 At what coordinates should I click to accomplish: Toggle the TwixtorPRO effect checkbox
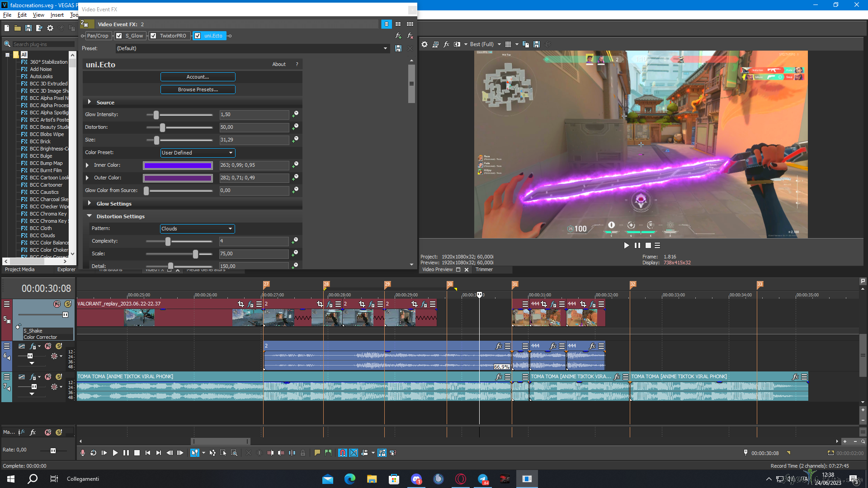tap(153, 36)
